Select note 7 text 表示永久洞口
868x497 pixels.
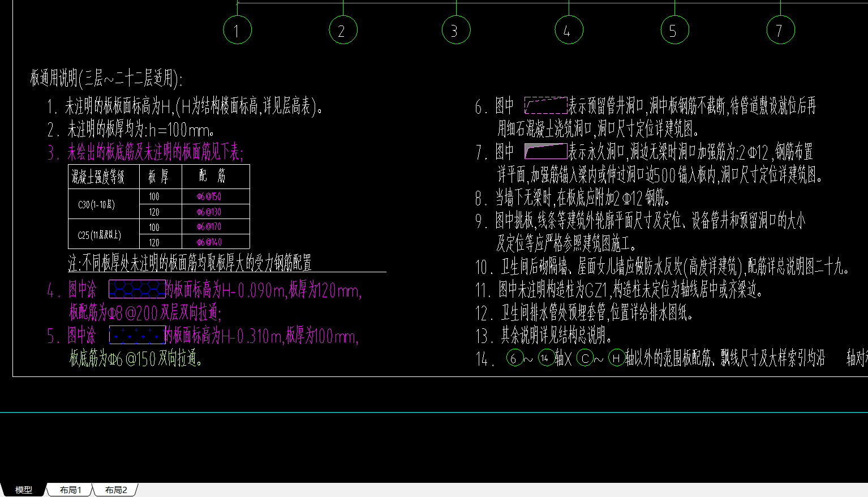click(691, 152)
